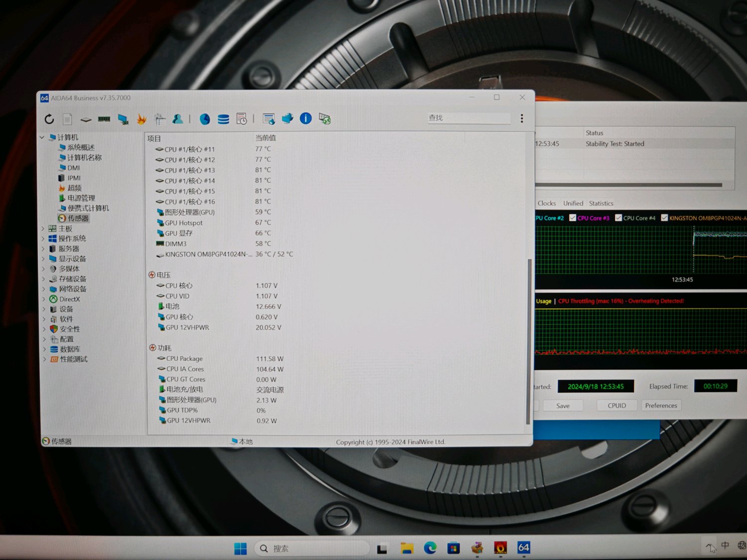Click the report-with-clock toolbar icon
The image size is (747, 560).
[242, 119]
